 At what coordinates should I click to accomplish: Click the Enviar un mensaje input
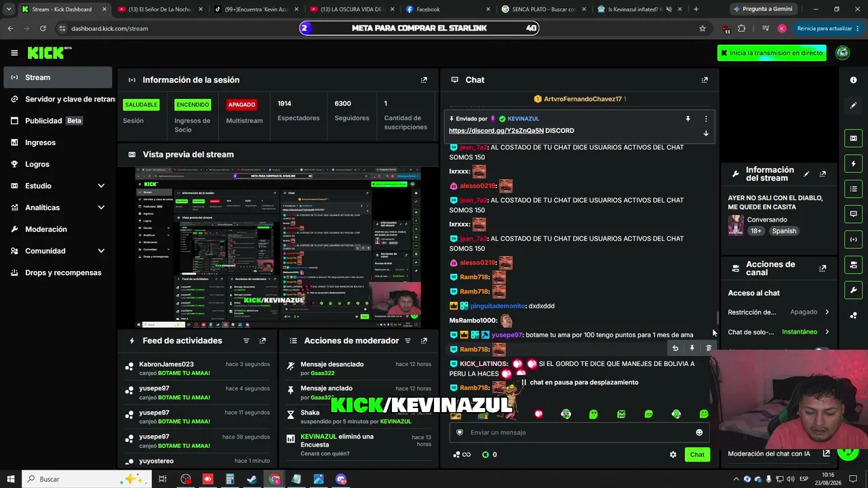point(580,432)
